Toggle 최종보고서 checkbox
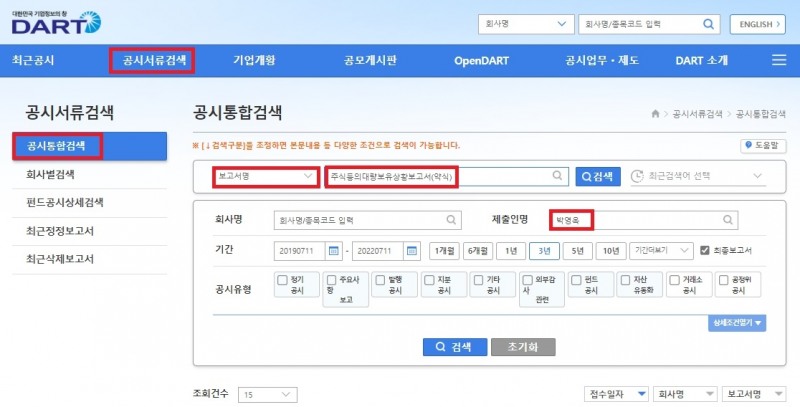 tap(705, 250)
